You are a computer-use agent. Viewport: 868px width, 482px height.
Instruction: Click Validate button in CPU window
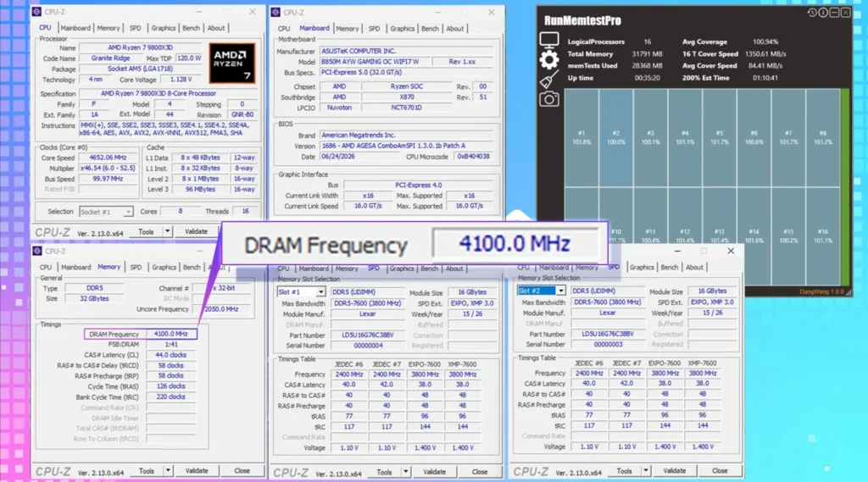click(196, 231)
